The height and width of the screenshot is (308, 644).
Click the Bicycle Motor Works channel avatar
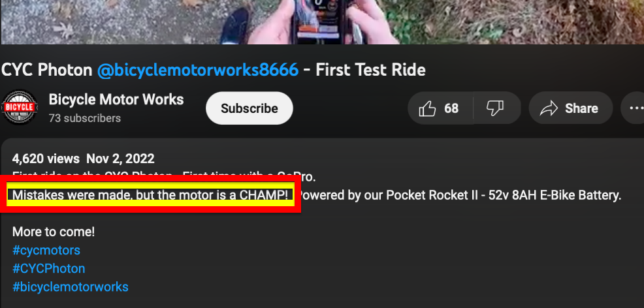coord(20,108)
